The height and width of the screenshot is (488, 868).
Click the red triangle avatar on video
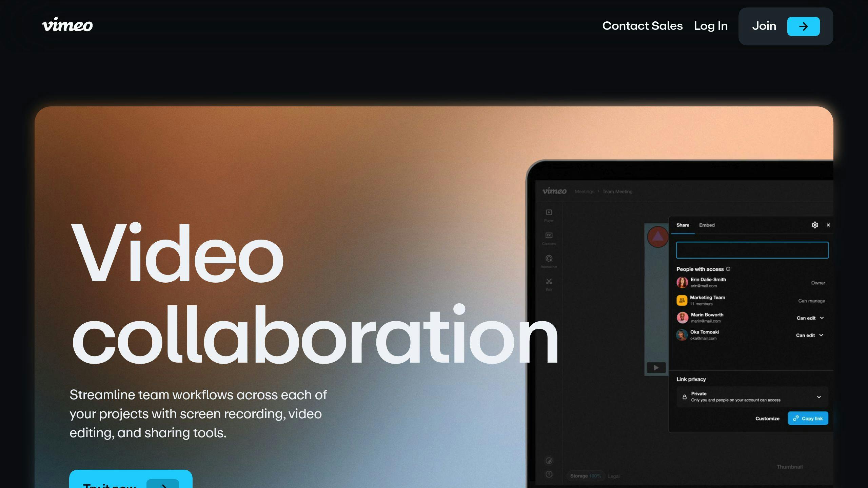coord(657,237)
